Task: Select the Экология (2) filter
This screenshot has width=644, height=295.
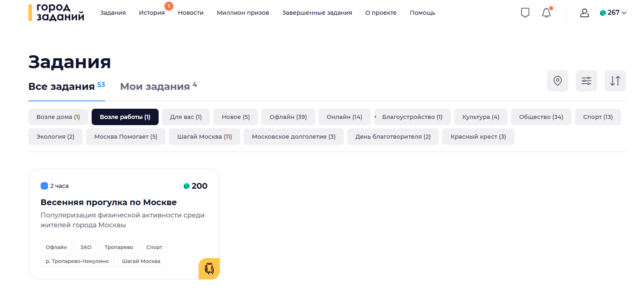Action: click(x=55, y=137)
